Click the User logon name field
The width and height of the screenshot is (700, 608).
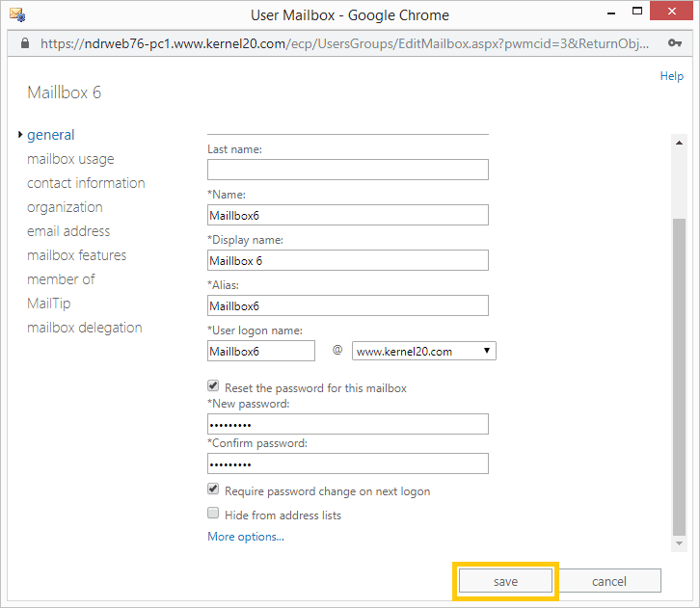[261, 351]
